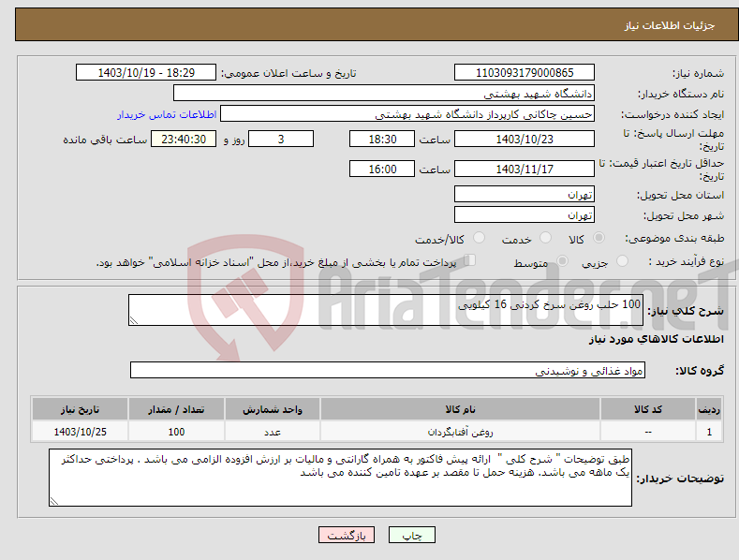Click the remaining time field 23:40:30
Screen dimensions: 739x560
184,139
